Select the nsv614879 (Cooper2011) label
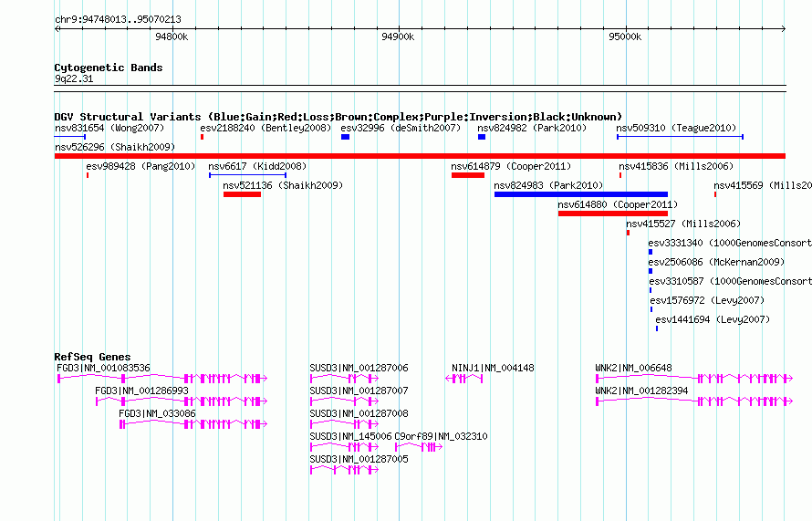Viewport: 812px width, 521px height. point(511,166)
